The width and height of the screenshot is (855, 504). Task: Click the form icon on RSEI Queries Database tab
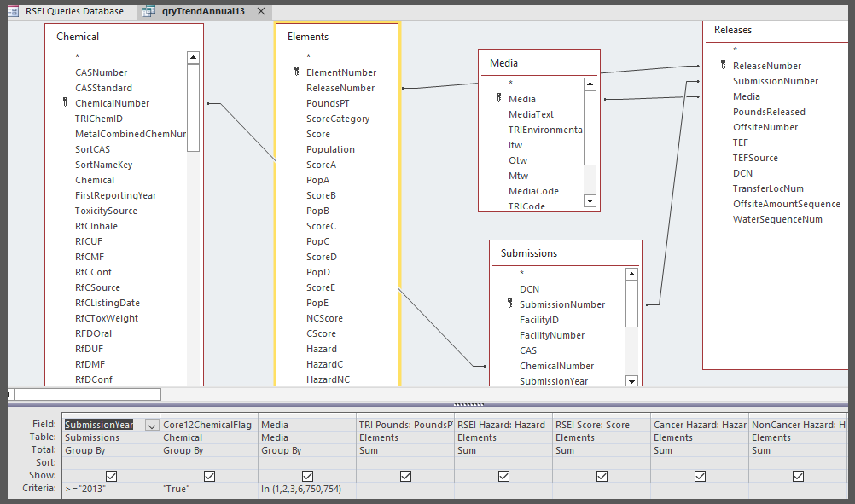pos(13,12)
